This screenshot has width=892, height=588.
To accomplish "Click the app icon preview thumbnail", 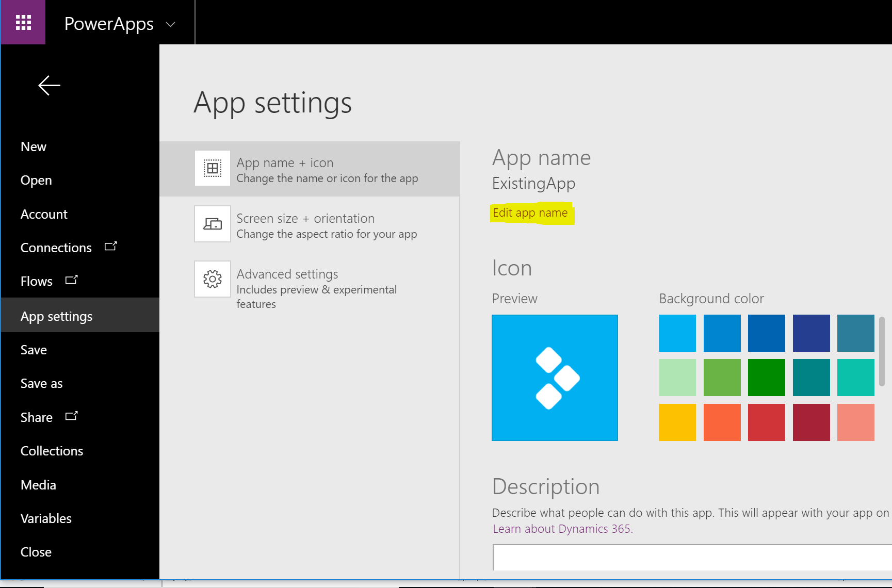I will (555, 378).
